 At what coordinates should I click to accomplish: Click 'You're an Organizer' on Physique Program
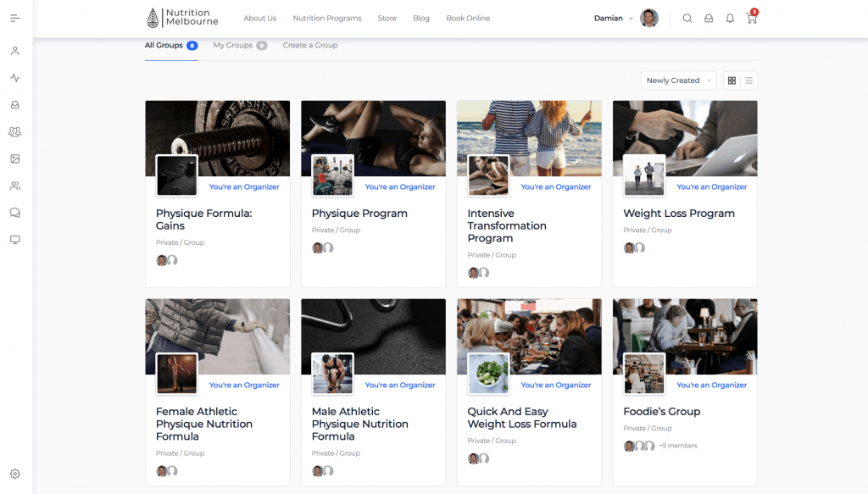[x=400, y=187]
